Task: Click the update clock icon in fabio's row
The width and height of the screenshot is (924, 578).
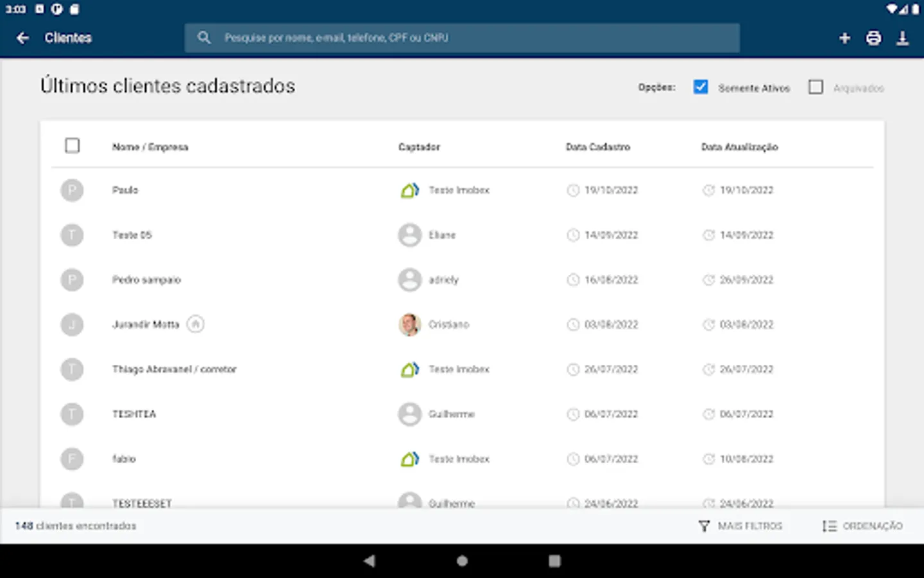Action: (x=708, y=459)
